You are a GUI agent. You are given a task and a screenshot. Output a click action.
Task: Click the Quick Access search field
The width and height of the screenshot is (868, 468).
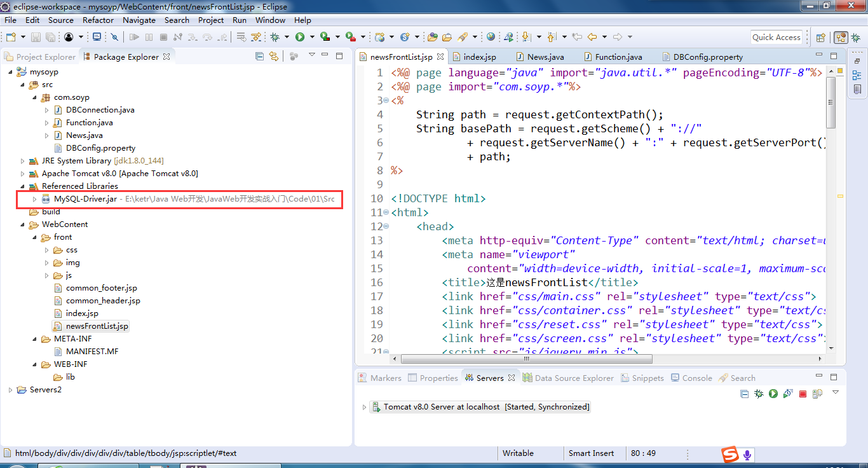776,37
